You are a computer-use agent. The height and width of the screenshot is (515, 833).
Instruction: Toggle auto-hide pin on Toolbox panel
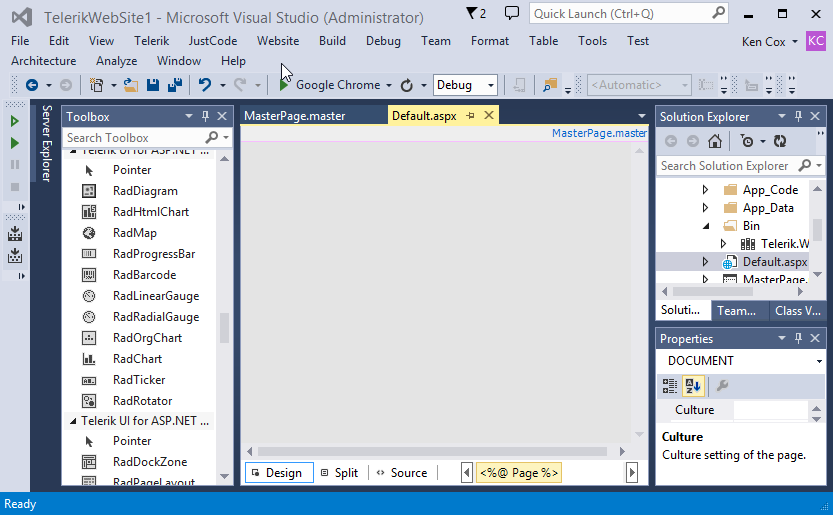click(205, 116)
